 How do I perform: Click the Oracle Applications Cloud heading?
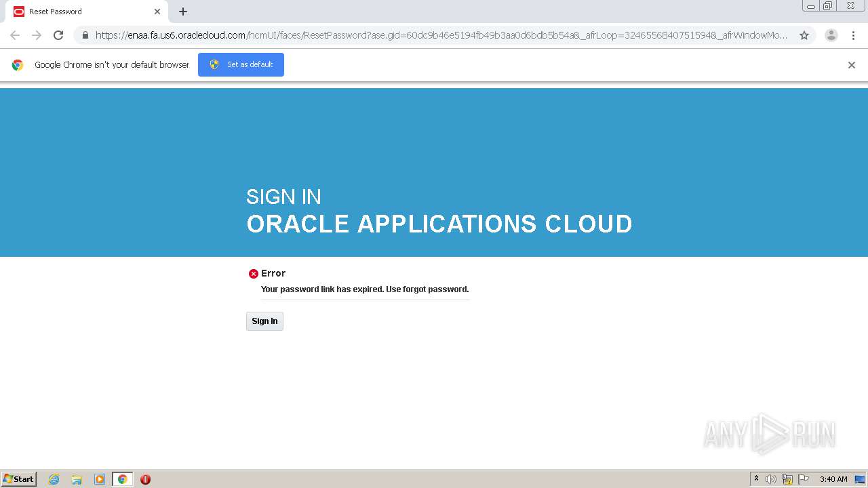439,224
